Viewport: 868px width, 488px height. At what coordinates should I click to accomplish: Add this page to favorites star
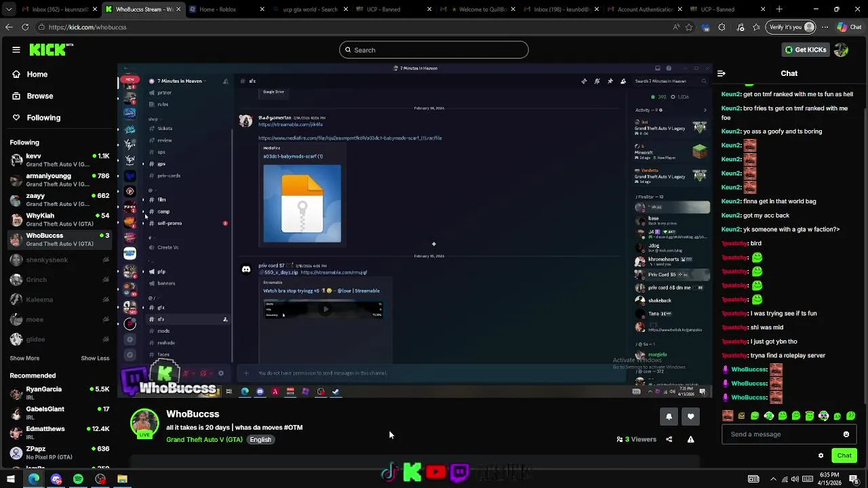689,27
